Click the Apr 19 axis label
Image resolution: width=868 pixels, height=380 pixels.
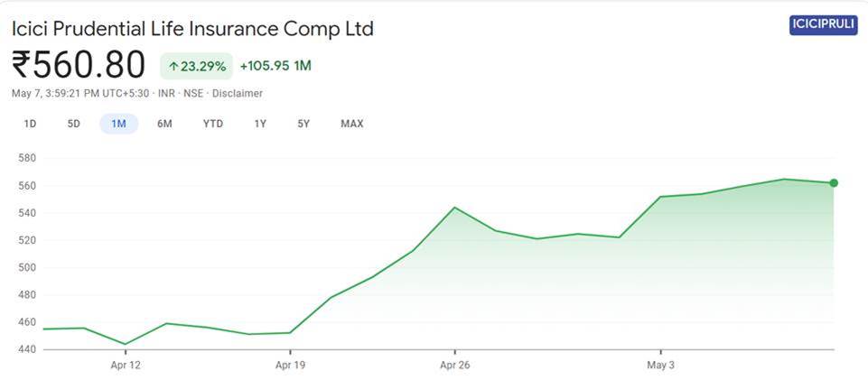tap(290, 365)
